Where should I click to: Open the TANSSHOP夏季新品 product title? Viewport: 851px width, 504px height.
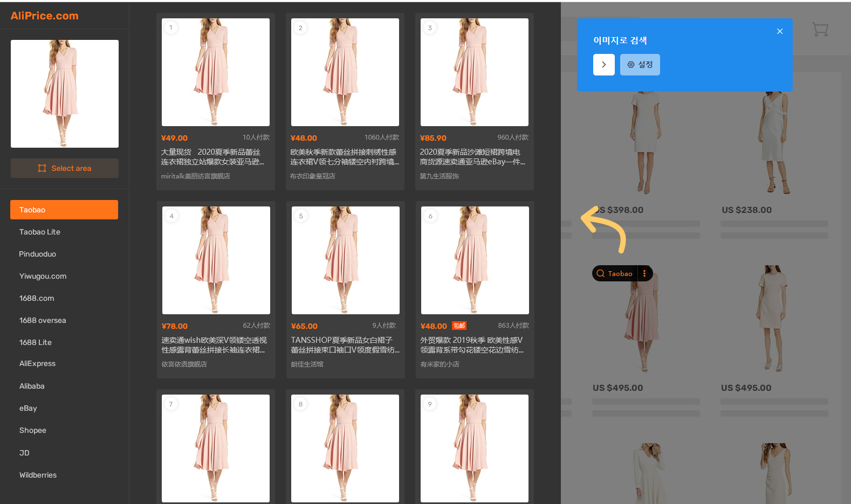(x=345, y=345)
